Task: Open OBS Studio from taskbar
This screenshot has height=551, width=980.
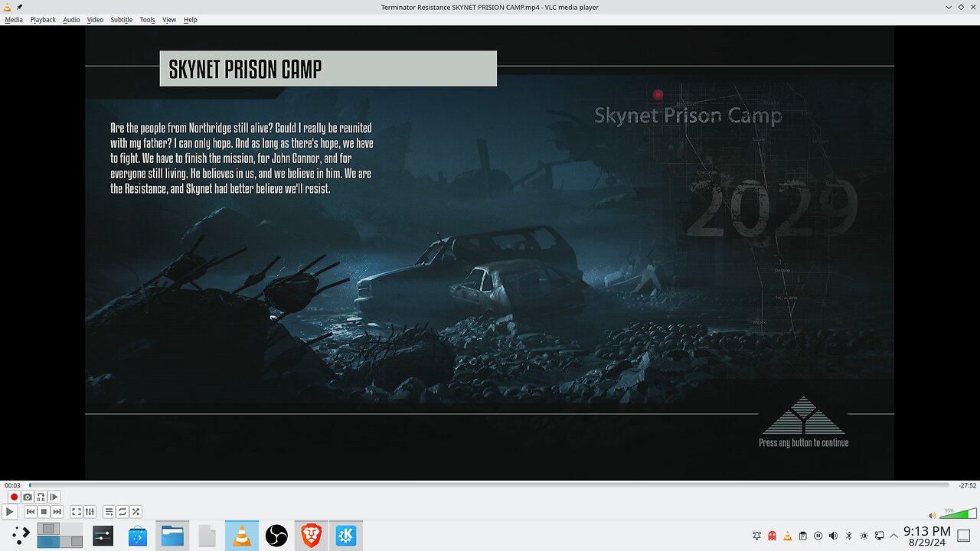Action: [276, 536]
